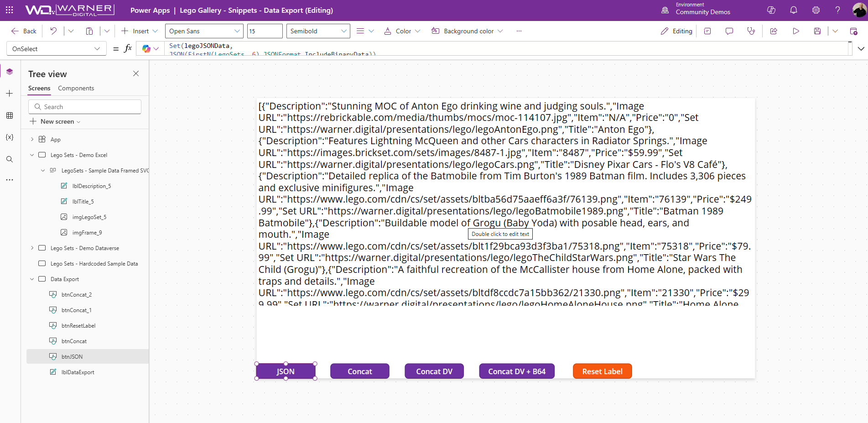Screen dimensions: 868x423
Task: Open the paste options dropdown
Action: tap(107, 31)
